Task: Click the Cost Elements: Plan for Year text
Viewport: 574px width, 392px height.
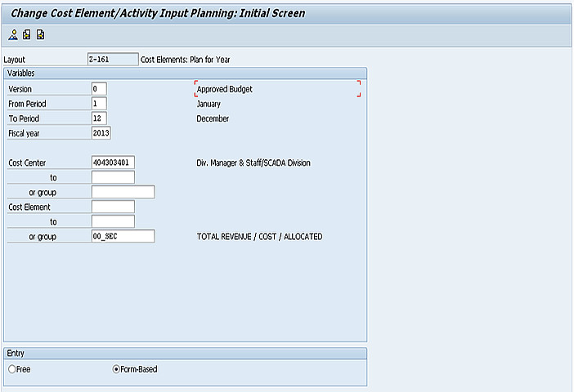Action: tap(186, 60)
